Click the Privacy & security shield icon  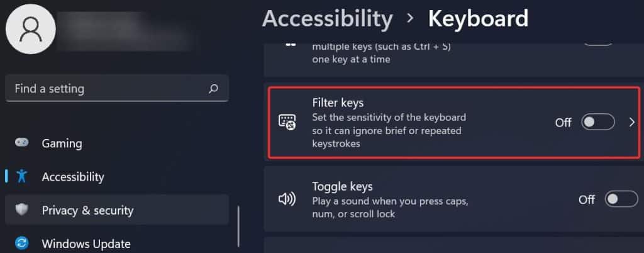22,210
